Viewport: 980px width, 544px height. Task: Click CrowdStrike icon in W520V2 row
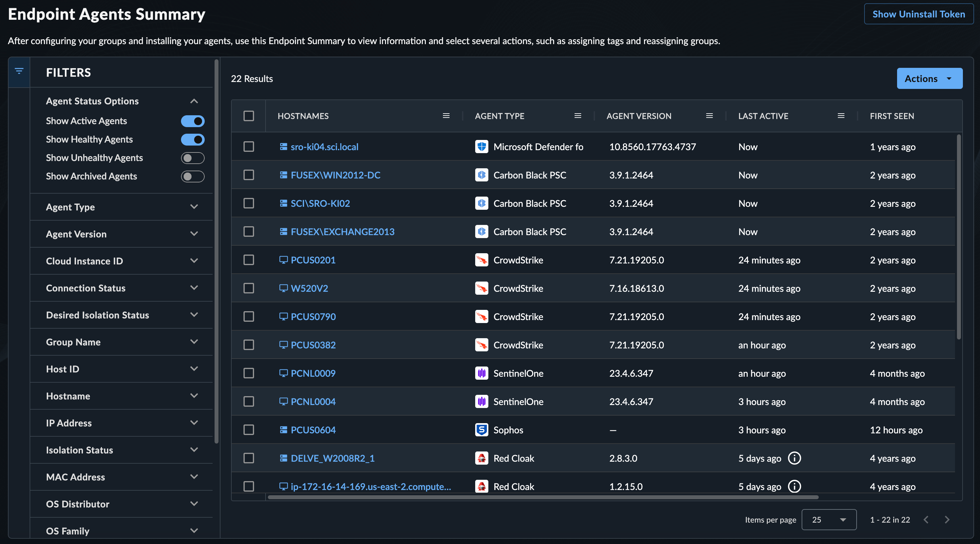[482, 288]
